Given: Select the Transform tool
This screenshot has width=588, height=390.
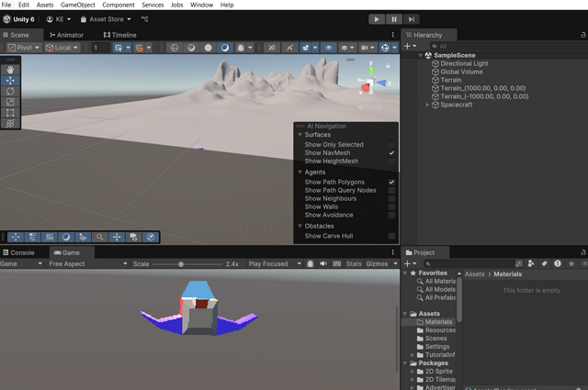Looking at the screenshot, I should click(10, 123).
